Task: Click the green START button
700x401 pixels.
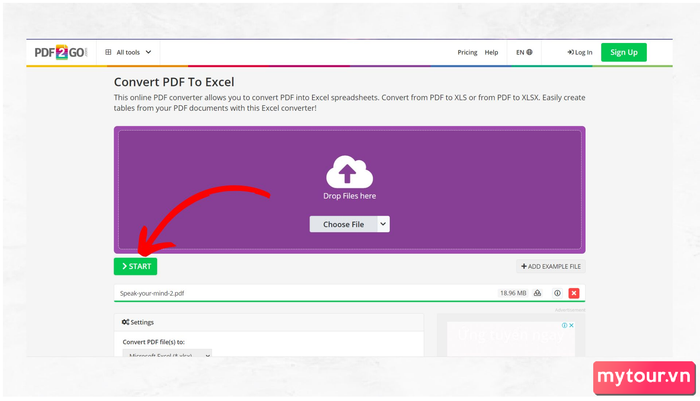Action: [x=135, y=266]
